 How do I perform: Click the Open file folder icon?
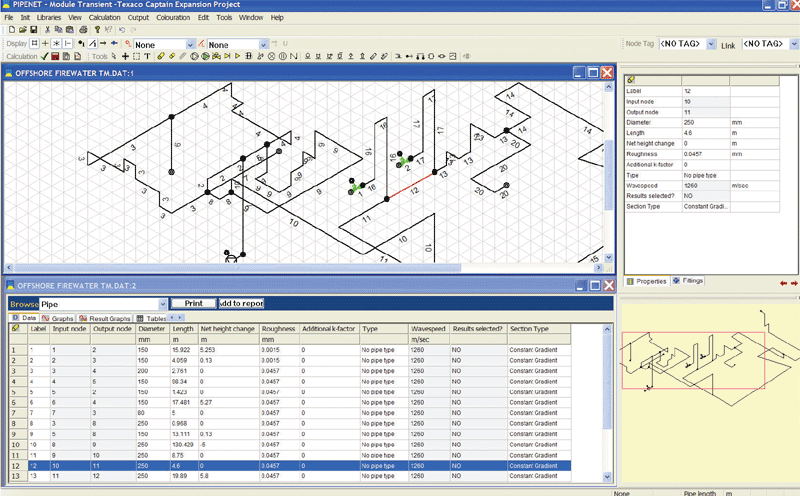tap(23, 30)
